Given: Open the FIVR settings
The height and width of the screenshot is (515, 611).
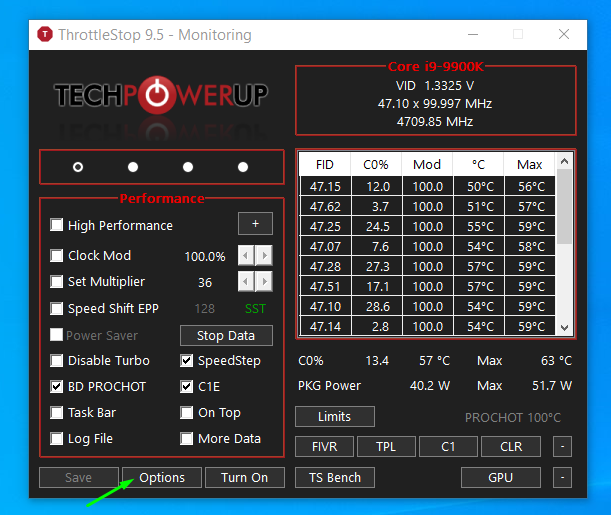Looking at the screenshot, I should [x=325, y=446].
